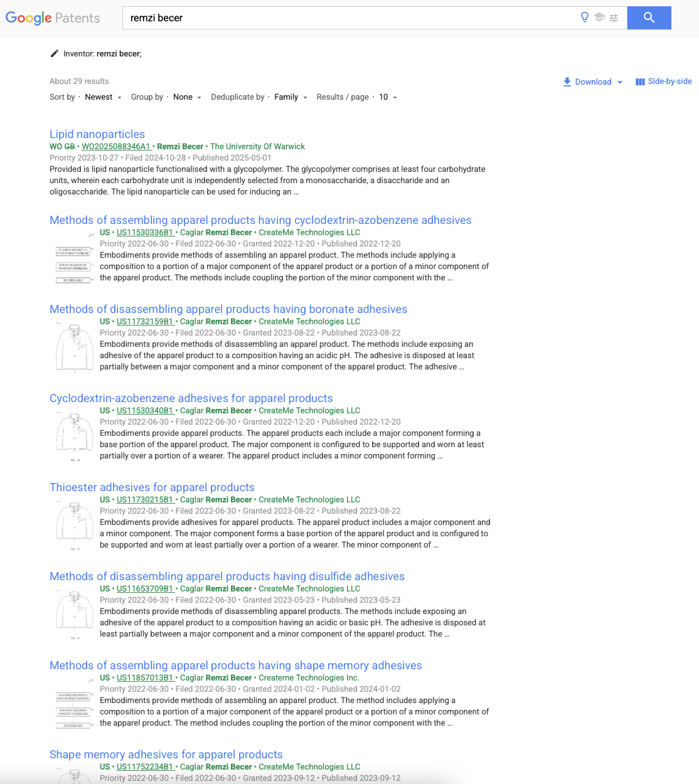The height and width of the screenshot is (784, 699).
Task: Click in the remzi becer search field
Action: click(x=345, y=18)
